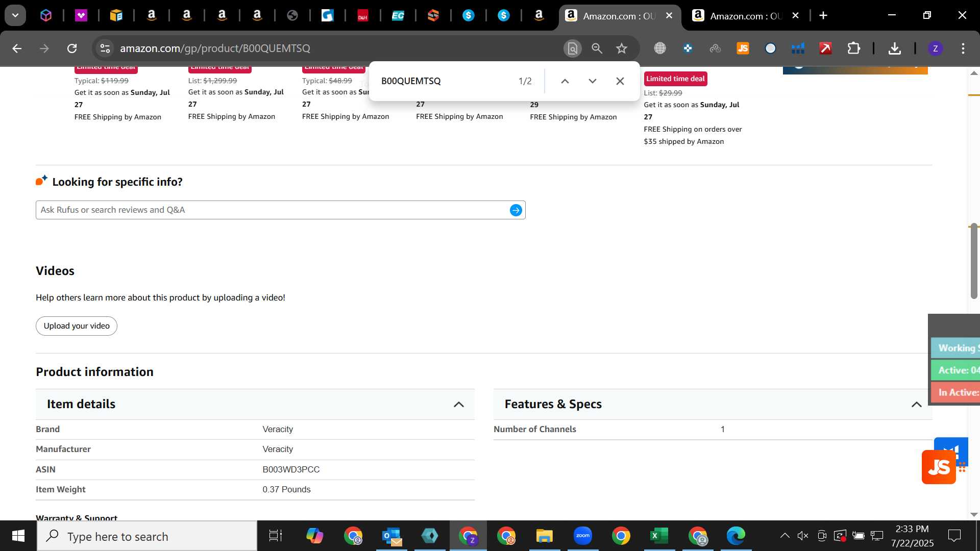The image size is (980, 551).
Task: Submit the Rufus question with blue arrow
Action: 516,210
